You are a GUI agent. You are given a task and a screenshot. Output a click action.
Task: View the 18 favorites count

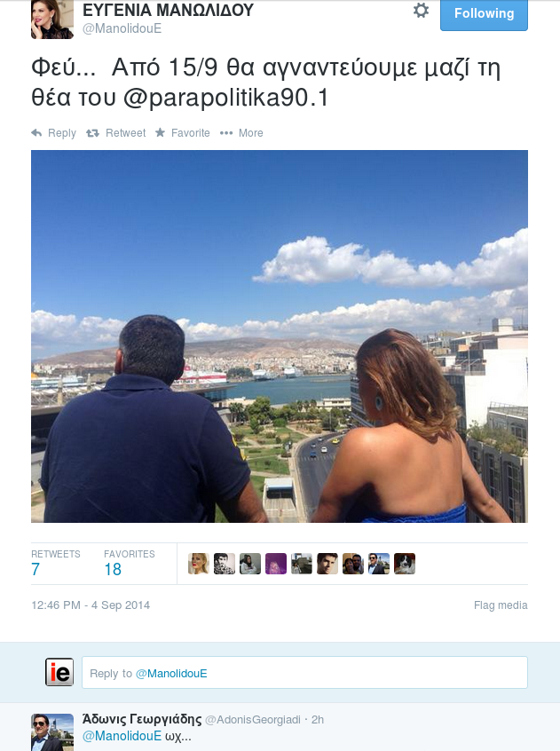pyautogui.click(x=113, y=570)
